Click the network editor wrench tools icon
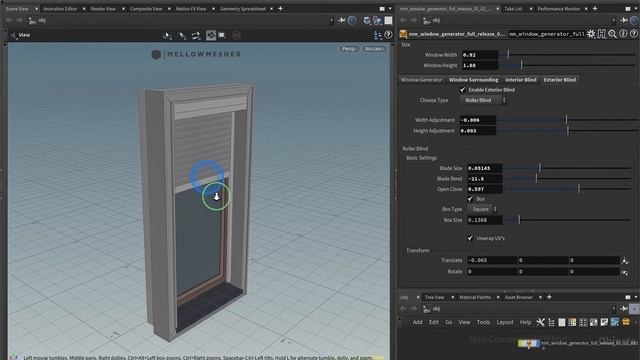 [x=540, y=322]
